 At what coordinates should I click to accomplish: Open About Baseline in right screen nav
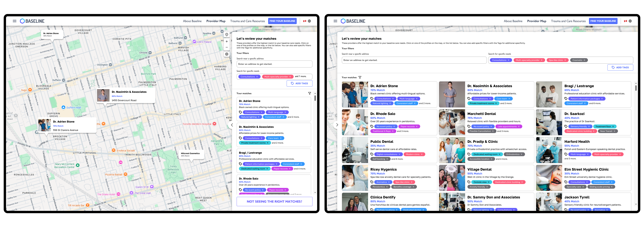[513, 21]
